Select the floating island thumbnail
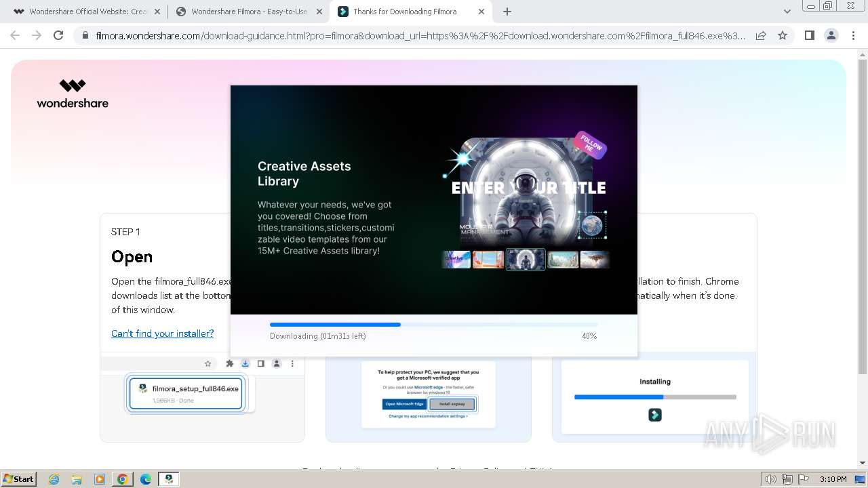 pyautogui.click(x=595, y=259)
